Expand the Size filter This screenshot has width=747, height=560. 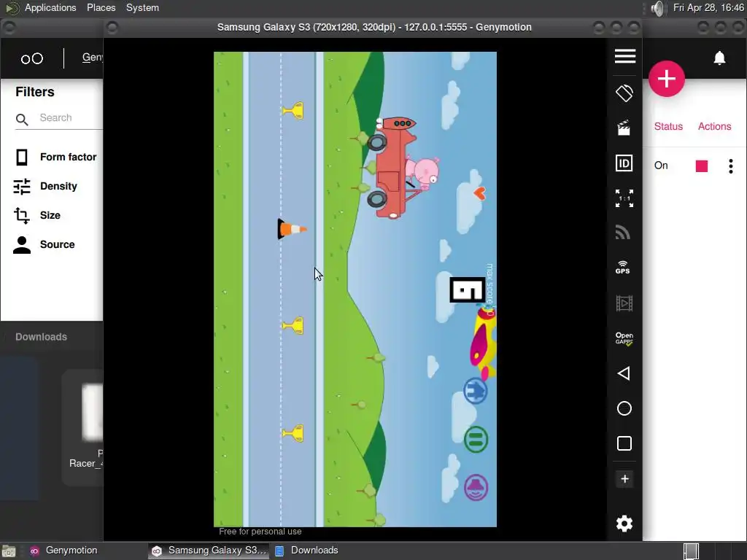click(37, 215)
